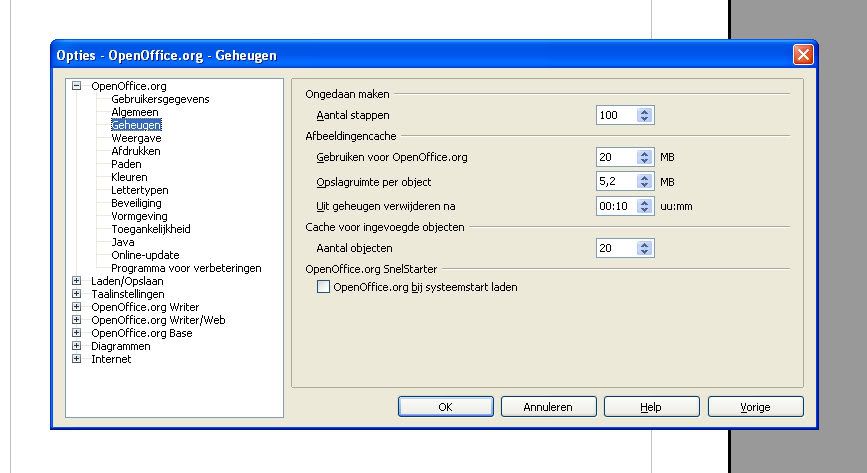Close the Opties dialog window
Viewport: 867px width, 473px height.
click(803, 55)
